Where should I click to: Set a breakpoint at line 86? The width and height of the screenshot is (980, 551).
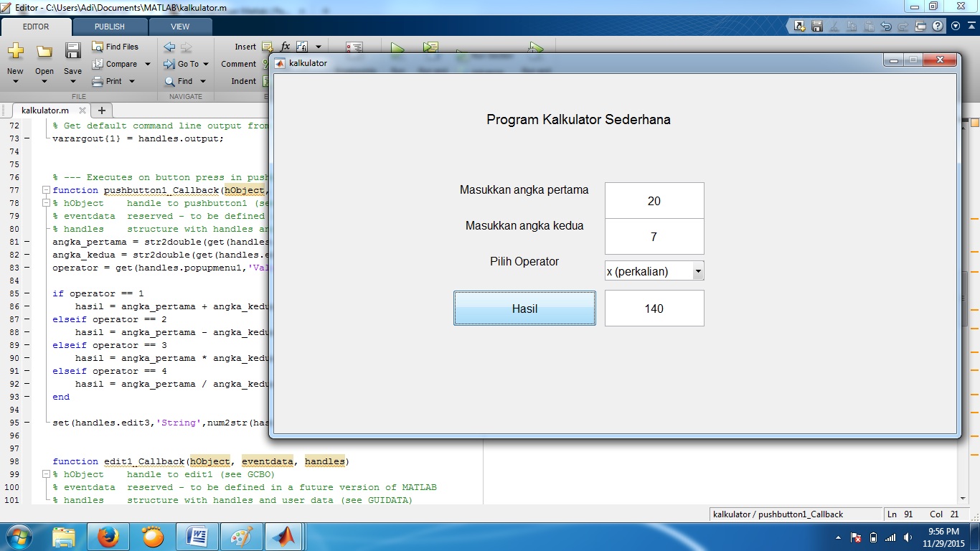(x=27, y=306)
